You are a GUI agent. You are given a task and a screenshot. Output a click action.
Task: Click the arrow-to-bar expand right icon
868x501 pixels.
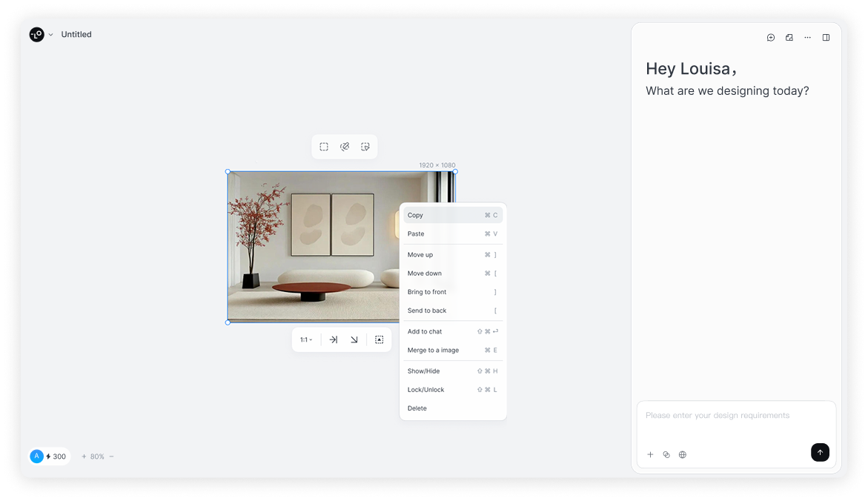tap(334, 340)
